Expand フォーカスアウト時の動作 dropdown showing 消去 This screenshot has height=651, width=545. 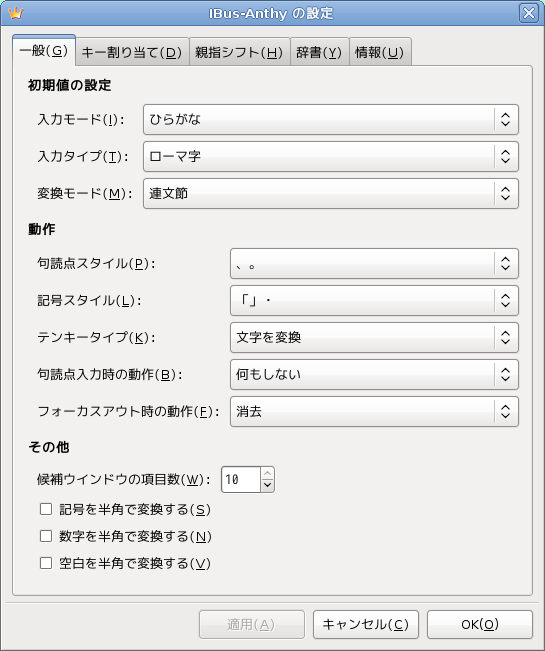374,411
